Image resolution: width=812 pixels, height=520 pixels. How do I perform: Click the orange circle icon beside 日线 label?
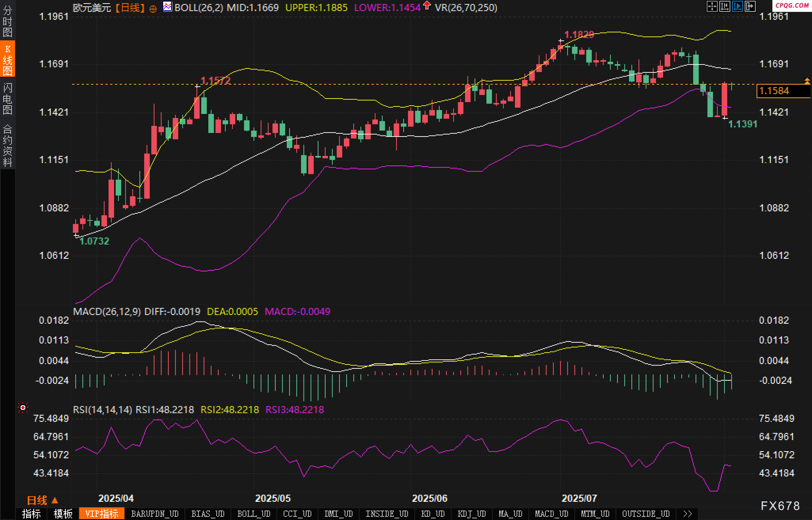point(153,8)
